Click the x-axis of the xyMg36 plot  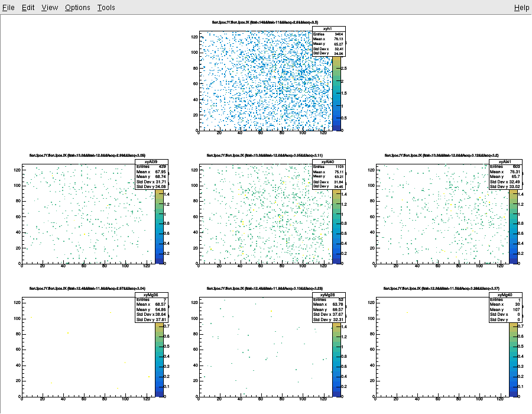pyautogui.click(x=89, y=397)
